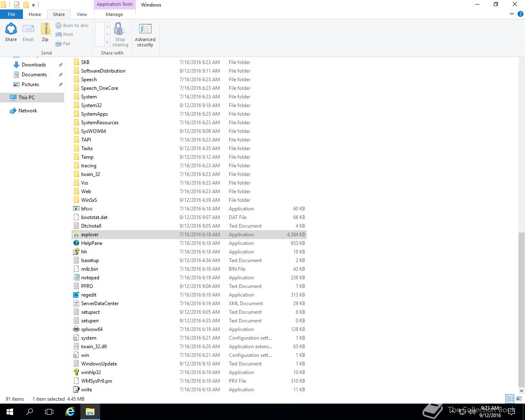525x420 pixels.
Task: Select the twain_32.dll file icon
Action: (x=76, y=347)
